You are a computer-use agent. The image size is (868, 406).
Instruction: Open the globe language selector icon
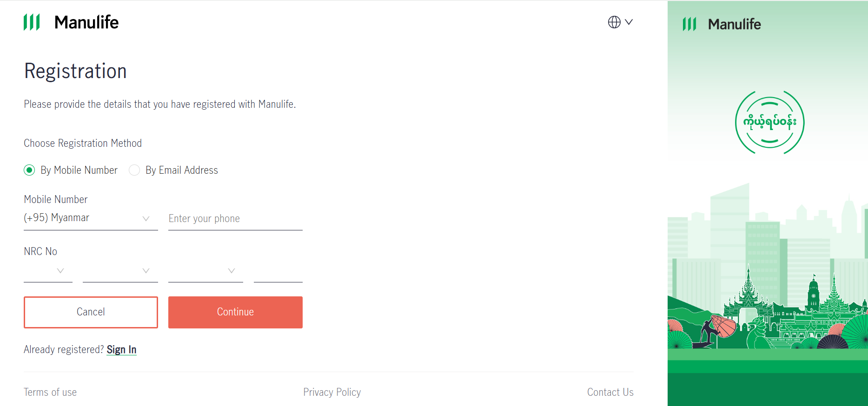pos(614,22)
